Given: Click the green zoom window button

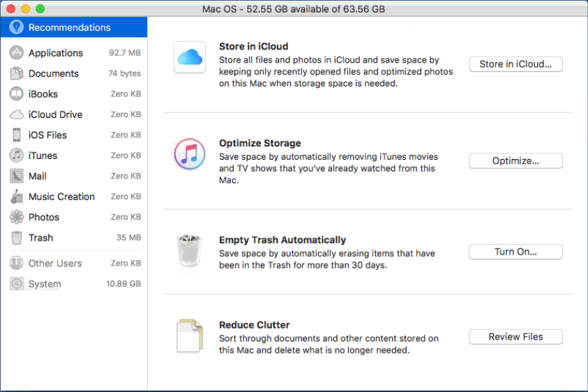Looking at the screenshot, I should pos(40,8).
